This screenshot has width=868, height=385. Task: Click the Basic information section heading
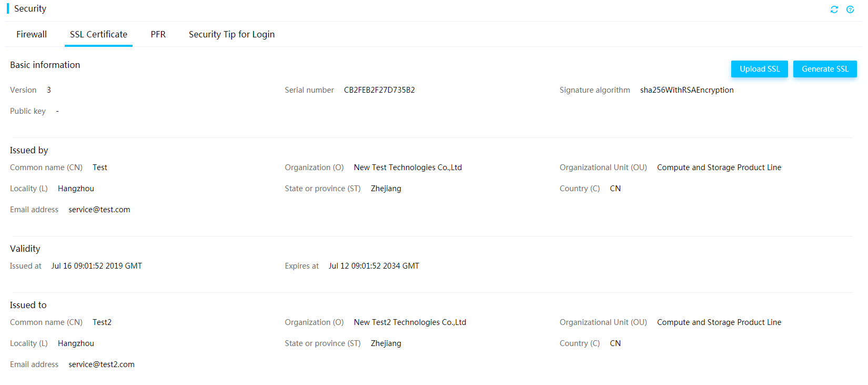[45, 65]
